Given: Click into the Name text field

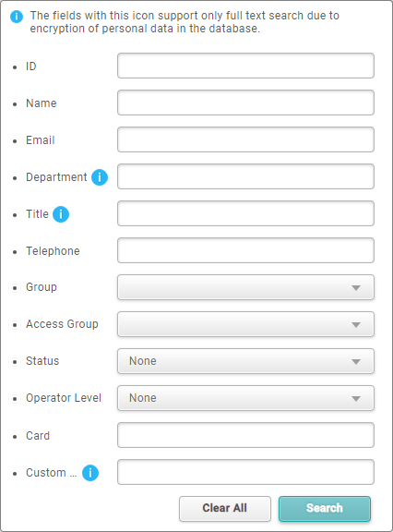Looking at the screenshot, I should click(x=245, y=103).
